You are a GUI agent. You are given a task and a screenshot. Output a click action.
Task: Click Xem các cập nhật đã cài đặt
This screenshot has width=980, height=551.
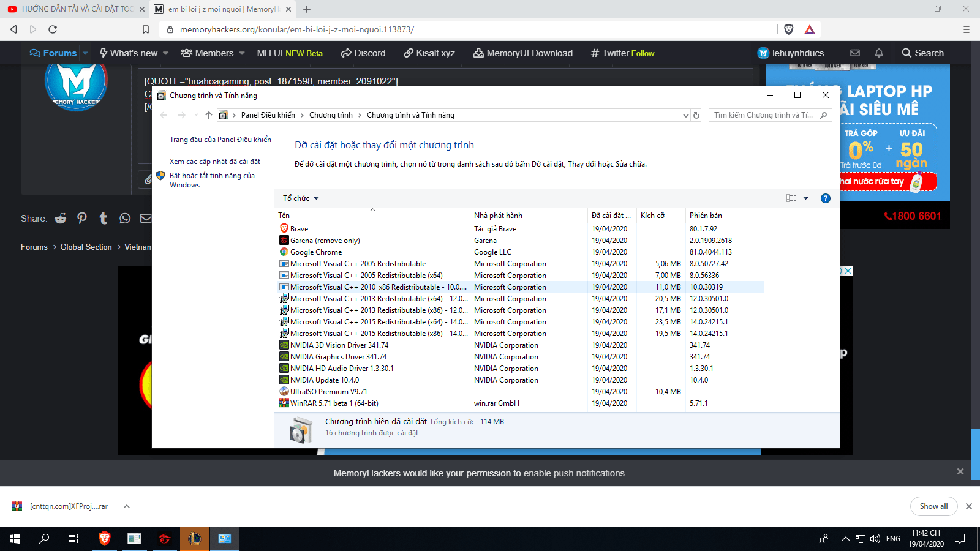[x=215, y=162]
